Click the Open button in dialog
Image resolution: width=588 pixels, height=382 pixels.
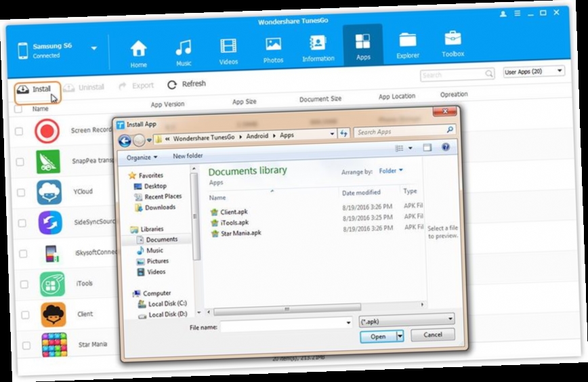(x=378, y=337)
